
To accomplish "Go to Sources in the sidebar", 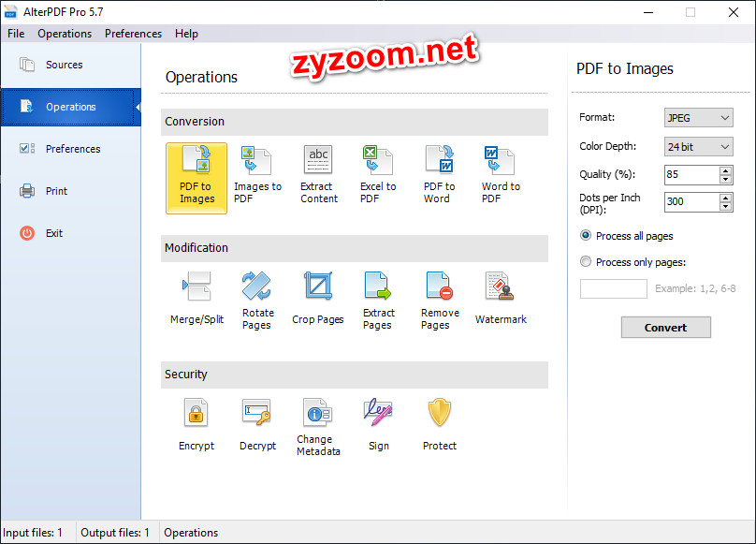I will (x=71, y=65).
